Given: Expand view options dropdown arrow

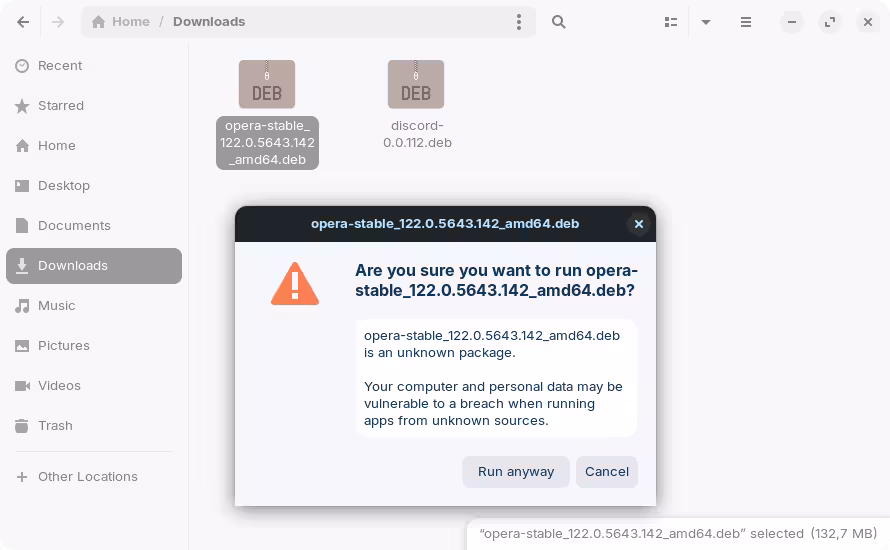Looking at the screenshot, I should [x=706, y=22].
